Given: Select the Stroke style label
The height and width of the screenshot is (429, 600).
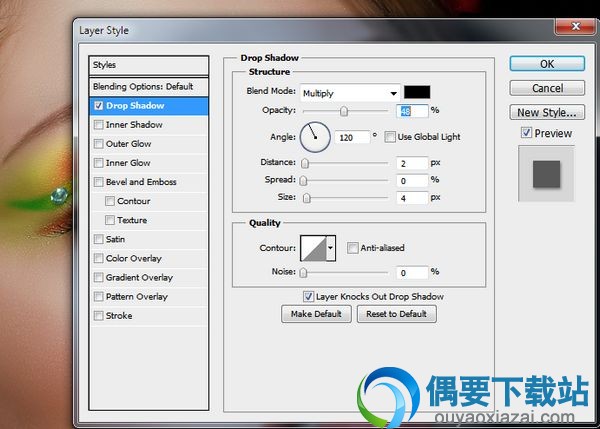Looking at the screenshot, I should click(x=119, y=316).
